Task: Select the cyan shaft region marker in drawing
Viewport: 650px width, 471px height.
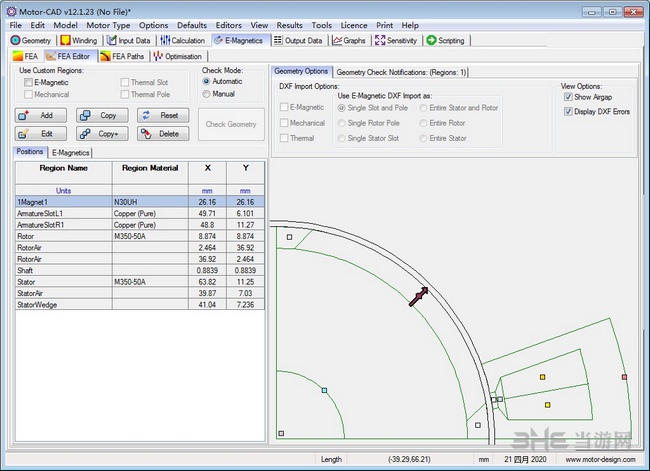Action: 325,391
